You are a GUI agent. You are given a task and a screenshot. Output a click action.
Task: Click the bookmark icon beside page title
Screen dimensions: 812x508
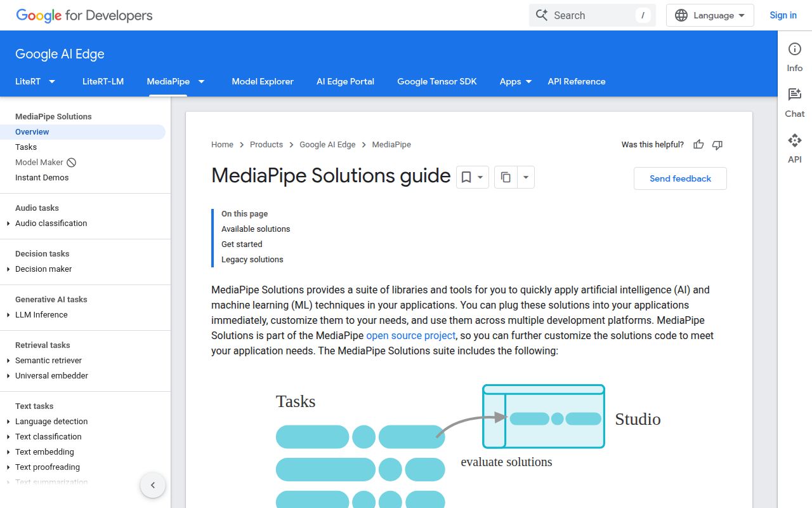466,177
